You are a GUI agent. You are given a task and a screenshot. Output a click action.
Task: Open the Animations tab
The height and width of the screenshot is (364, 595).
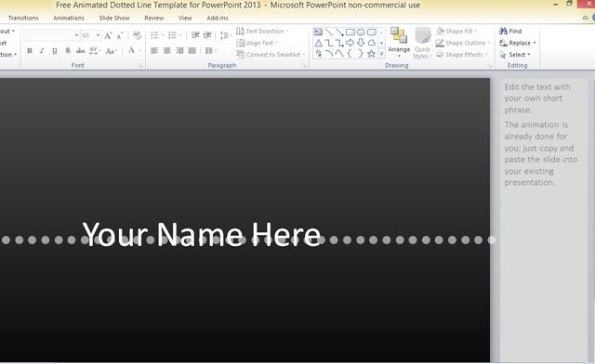[69, 18]
